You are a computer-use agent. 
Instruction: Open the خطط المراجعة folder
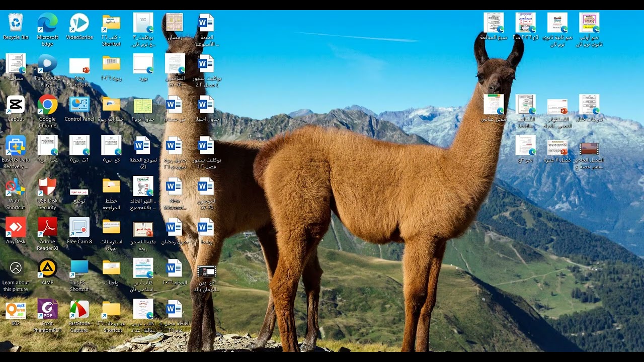[111, 187]
